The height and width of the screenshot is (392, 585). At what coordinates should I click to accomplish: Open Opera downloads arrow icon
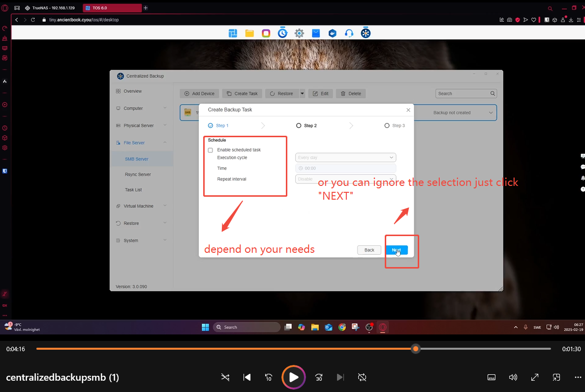click(x=571, y=20)
